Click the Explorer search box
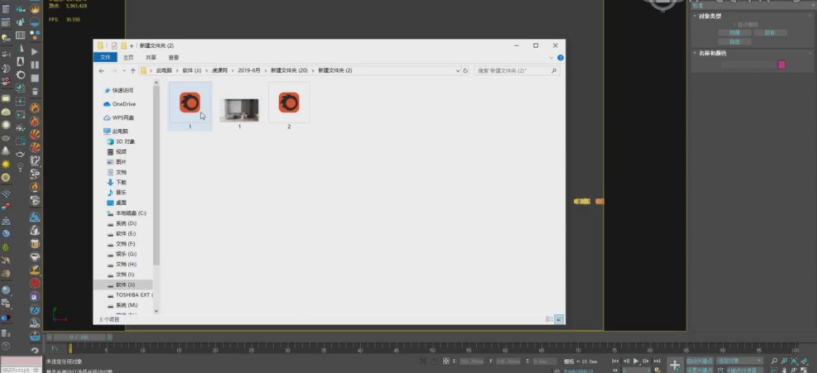Viewport: 817px width, 373px height. 516,70
